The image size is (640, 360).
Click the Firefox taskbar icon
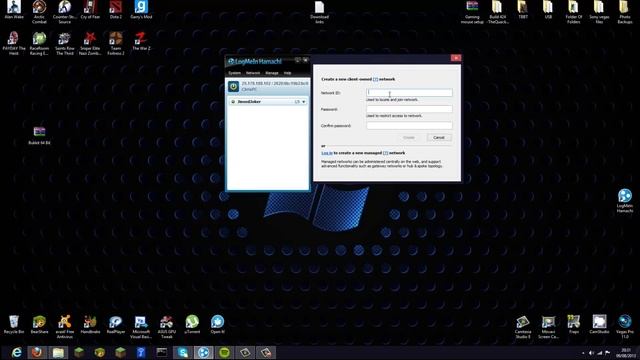[x=37, y=352]
